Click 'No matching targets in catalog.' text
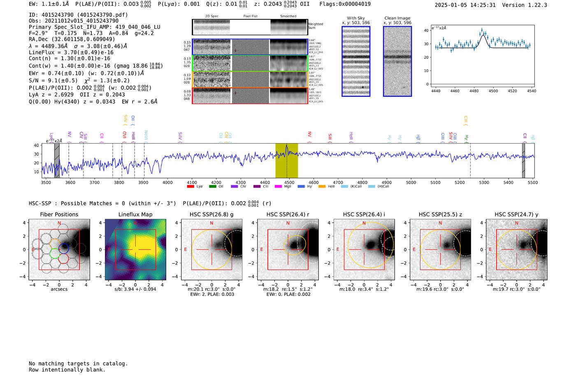This screenshot has width=576, height=392. (78, 364)
